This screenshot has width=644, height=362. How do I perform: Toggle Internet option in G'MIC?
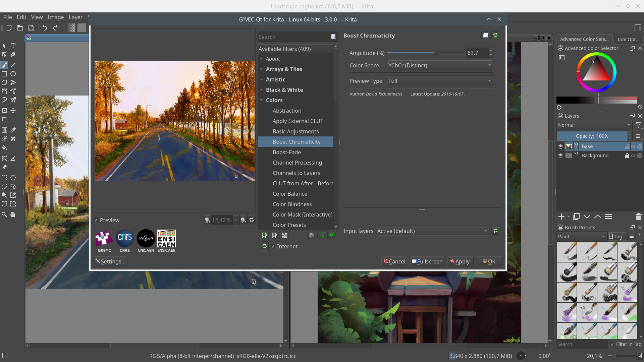(273, 246)
